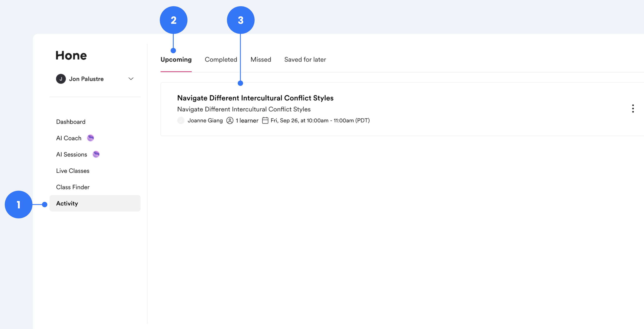
Task: Open the three-dot class options menu
Action: pyautogui.click(x=633, y=109)
